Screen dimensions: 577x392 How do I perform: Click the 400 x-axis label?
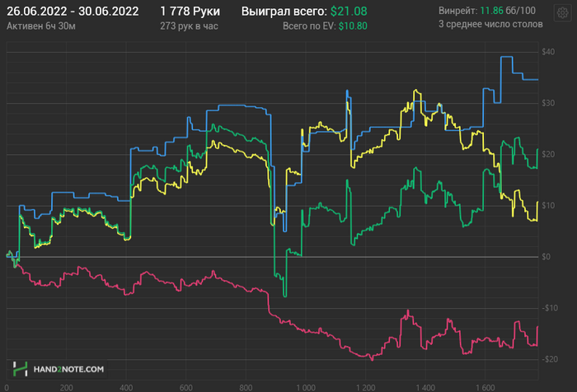coord(126,388)
